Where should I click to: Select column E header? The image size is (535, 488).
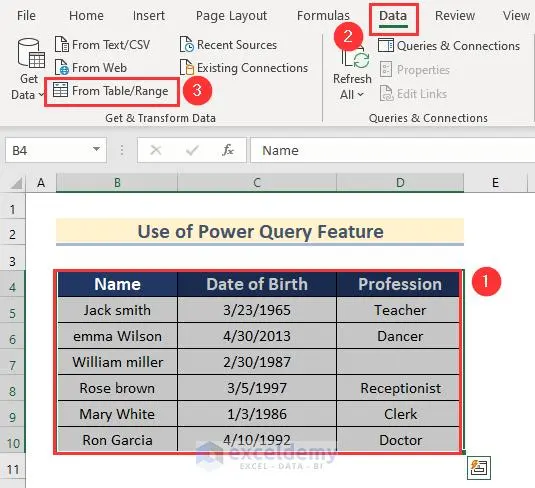coord(495,183)
